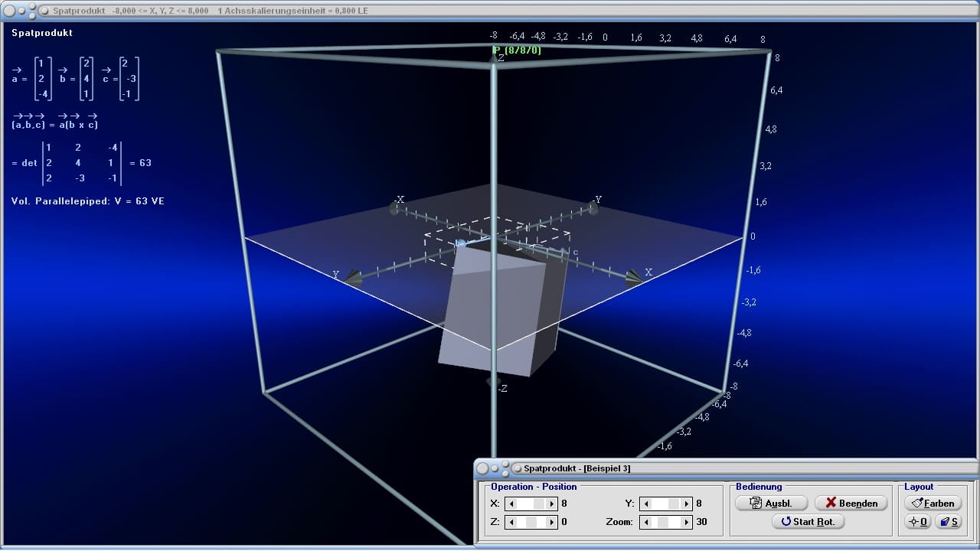Click Beenden to quit
This screenshot has width=980, height=551.
click(x=851, y=503)
